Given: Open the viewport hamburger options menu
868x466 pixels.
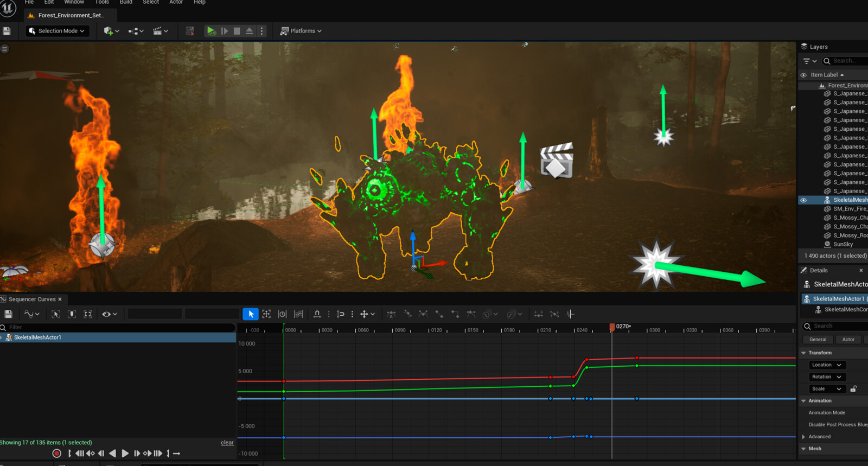Looking at the screenshot, I should pyautogui.click(x=5, y=49).
